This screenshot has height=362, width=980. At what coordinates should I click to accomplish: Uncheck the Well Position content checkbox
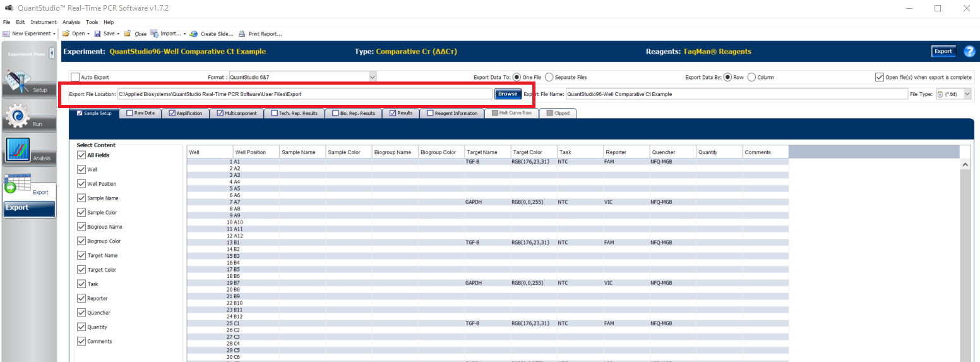click(x=81, y=184)
